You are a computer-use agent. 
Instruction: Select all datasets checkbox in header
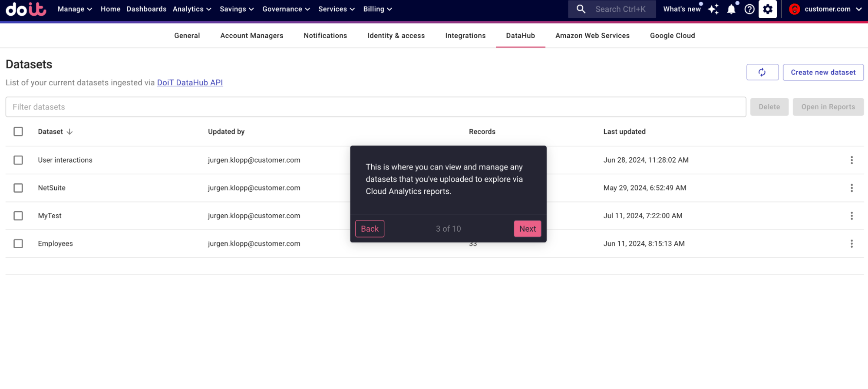pos(18,131)
